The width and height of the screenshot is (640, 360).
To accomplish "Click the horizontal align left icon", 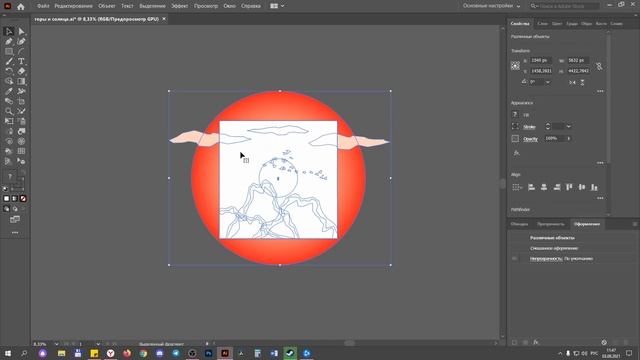I will tap(531, 187).
